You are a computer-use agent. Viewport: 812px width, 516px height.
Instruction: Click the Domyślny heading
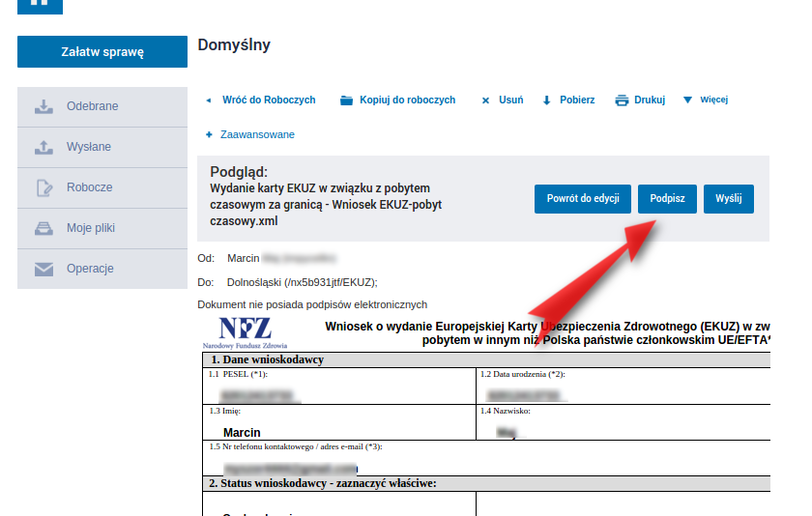tap(234, 45)
